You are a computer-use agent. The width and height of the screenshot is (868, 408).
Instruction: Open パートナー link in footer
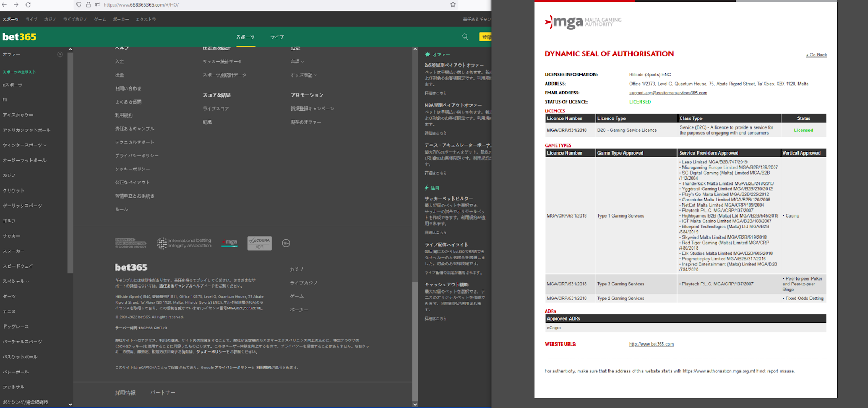click(163, 392)
